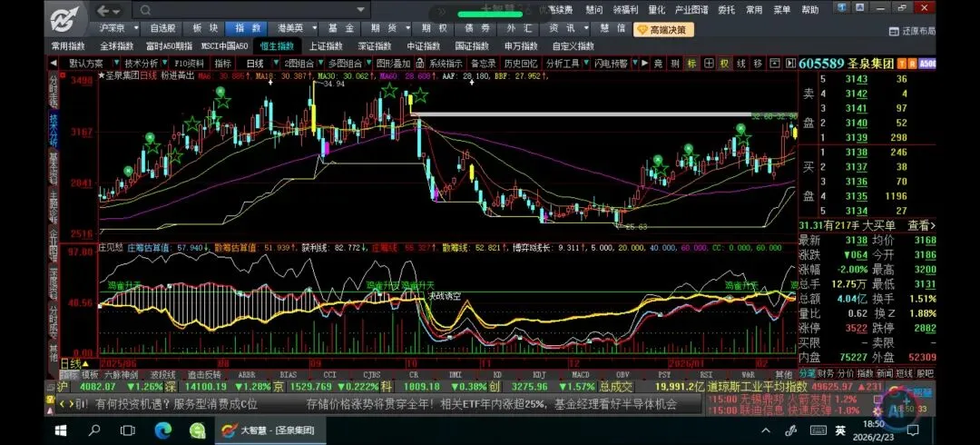Image resolution: width=980 pixels, height=445 pixels.
Task: Open the 资讯 dropdown arrow
Action: pyautogui.click(x=585, y=28)
